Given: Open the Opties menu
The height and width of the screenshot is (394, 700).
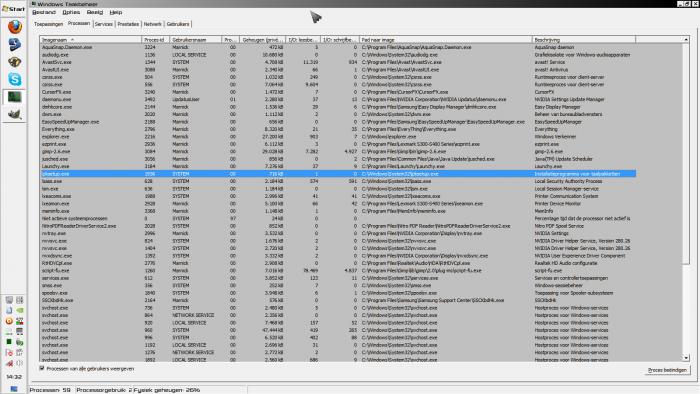Looking at the screenshot, I should (x=71, y=12).
